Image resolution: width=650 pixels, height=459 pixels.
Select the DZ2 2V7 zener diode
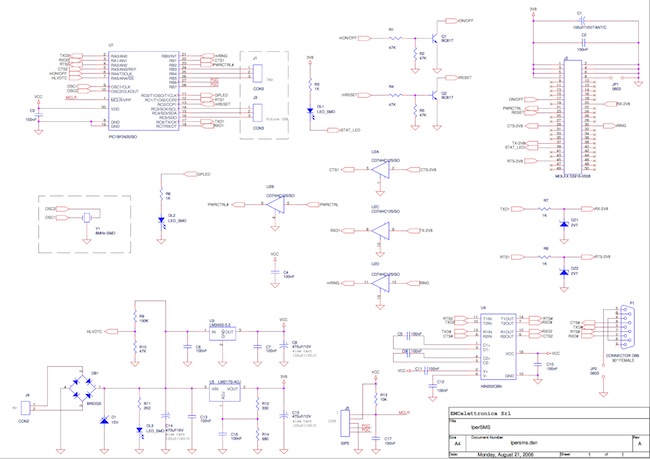564,272
